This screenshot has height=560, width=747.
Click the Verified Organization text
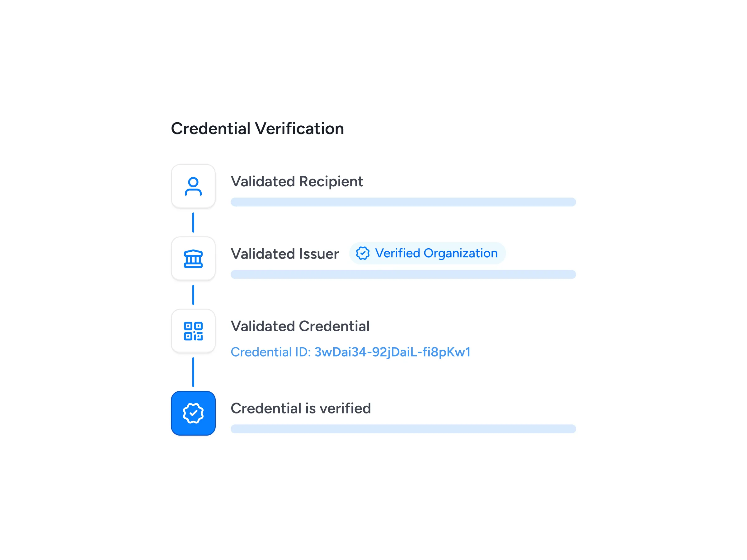[436, 253]
